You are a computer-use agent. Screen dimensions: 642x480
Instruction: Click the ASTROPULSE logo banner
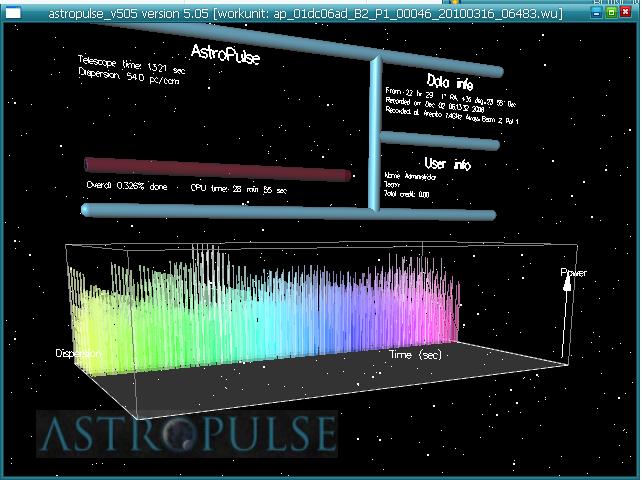click(187, 434)
